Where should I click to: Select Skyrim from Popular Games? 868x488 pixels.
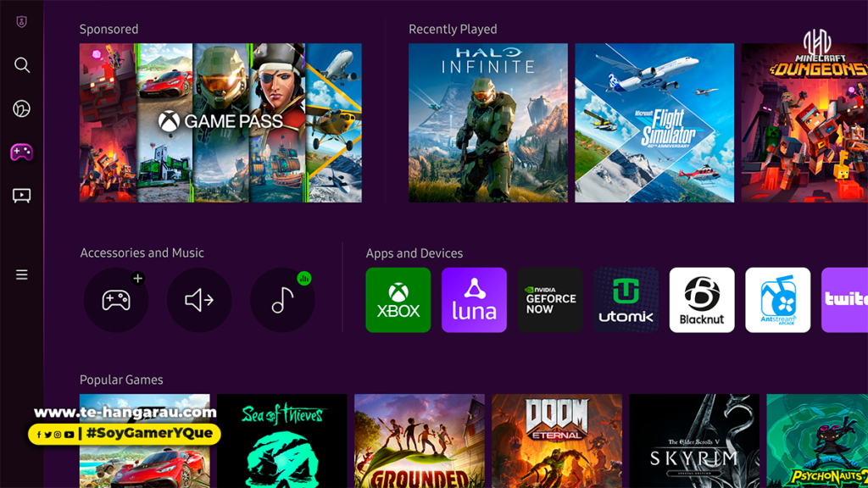coord(694,441)
